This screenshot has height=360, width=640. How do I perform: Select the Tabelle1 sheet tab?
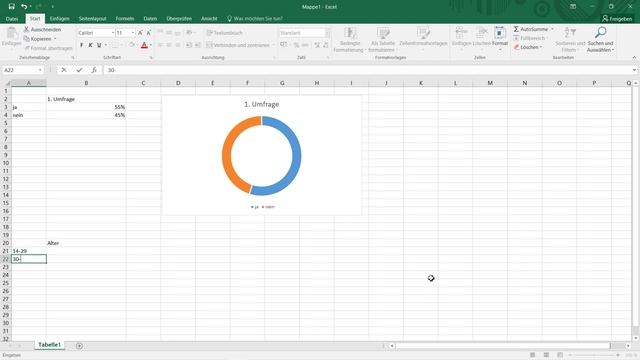[49, 345]
